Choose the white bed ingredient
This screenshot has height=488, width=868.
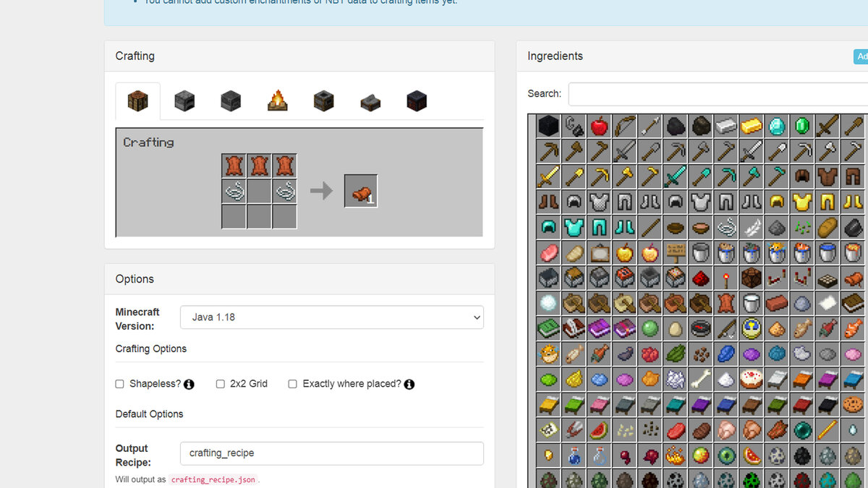coord(777,378)
